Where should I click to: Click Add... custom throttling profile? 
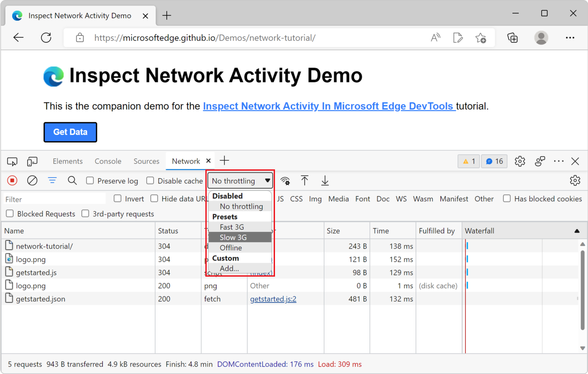point(240,269)
